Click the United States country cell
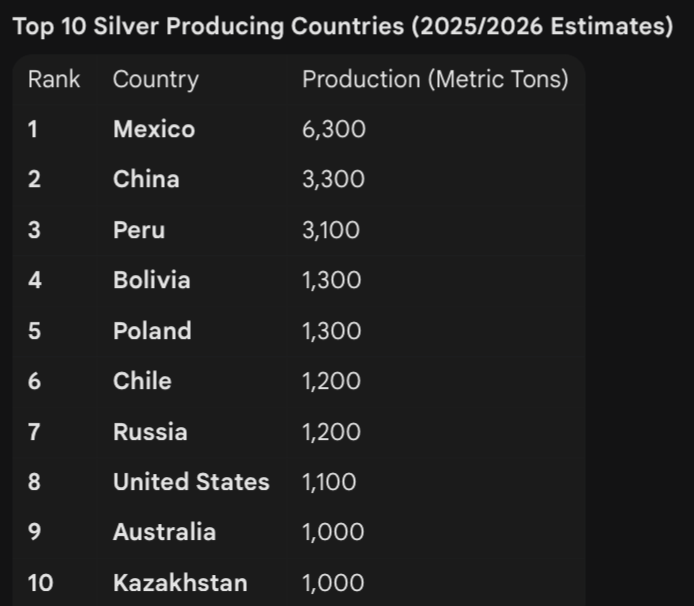 [x=191, y=482]
